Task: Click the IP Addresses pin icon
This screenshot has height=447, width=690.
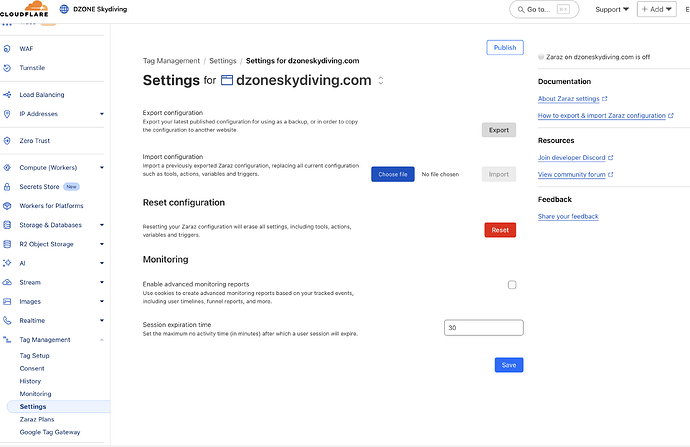Action: [7, 114]
